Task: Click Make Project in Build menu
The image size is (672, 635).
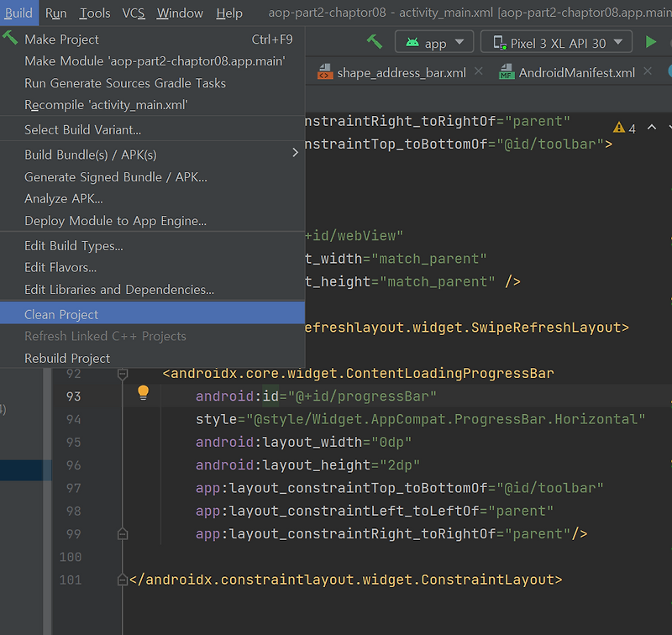Action: point(61,39)
